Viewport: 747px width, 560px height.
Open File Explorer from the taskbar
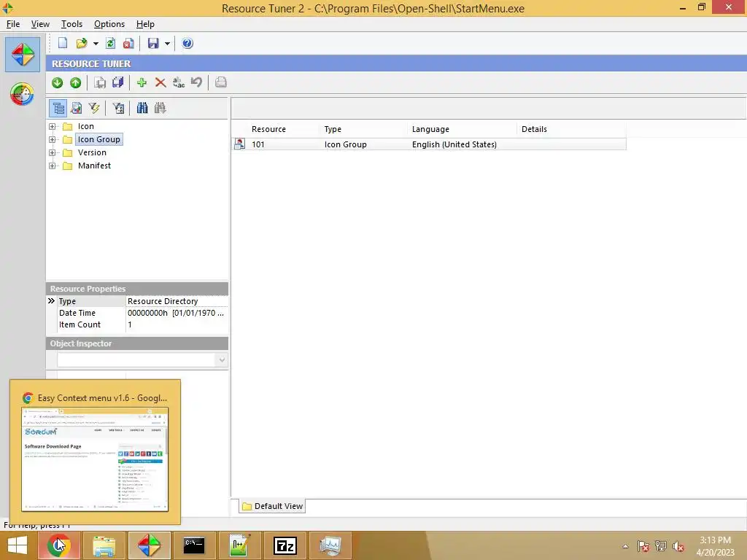point(104,545)
